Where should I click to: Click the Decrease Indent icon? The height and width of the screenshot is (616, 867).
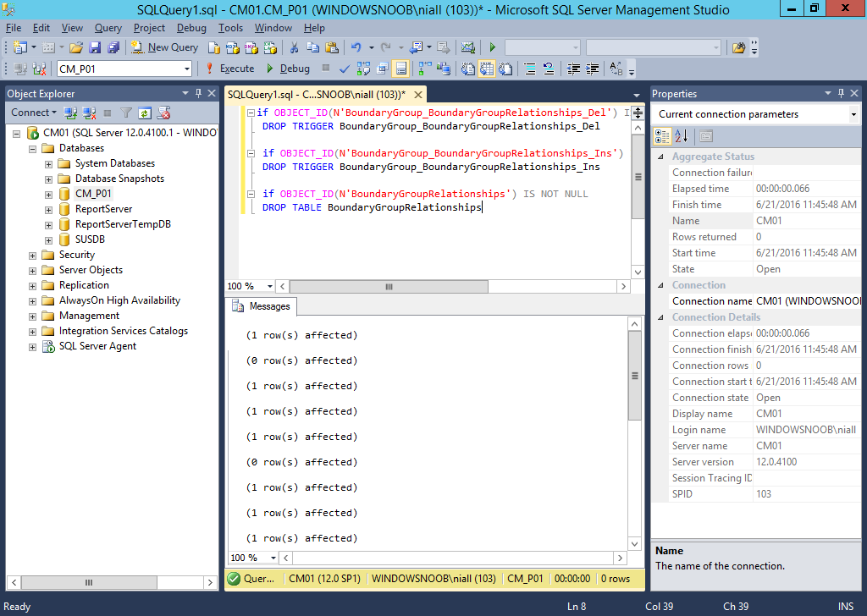[573, 69]
